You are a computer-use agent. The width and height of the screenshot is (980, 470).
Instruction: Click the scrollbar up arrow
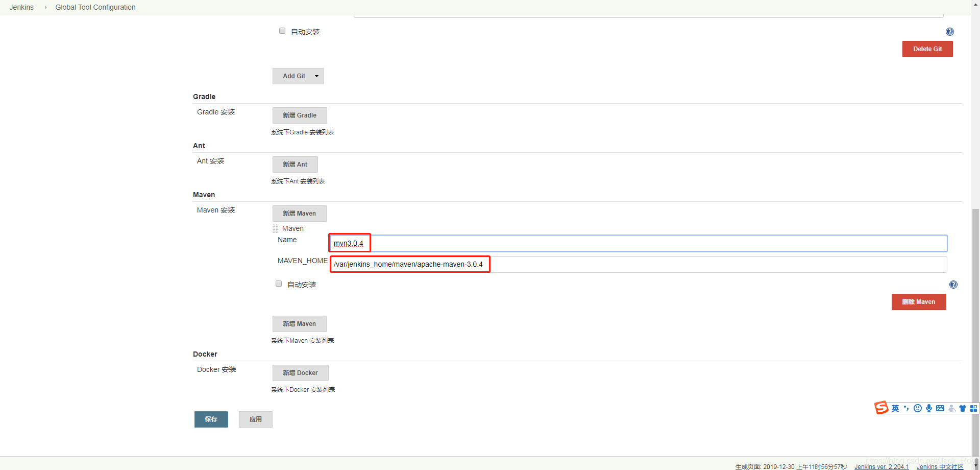976,4
